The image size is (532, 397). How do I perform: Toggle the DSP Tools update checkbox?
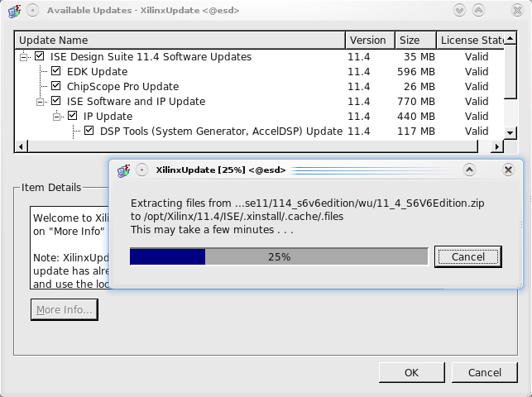89,132
